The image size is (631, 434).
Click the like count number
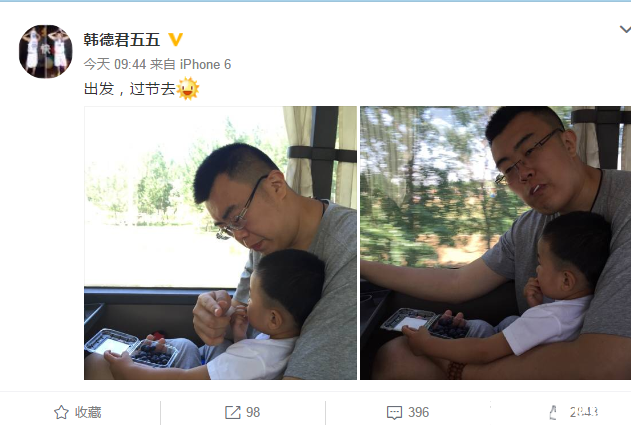click(x=584, y=412)
